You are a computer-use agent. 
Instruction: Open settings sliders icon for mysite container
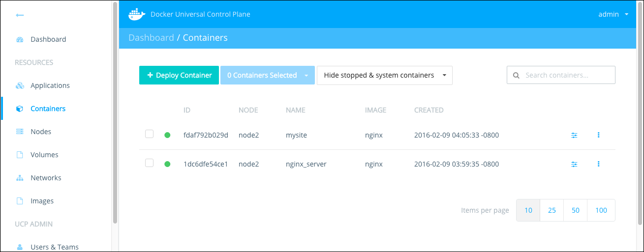click(x=574, y=135)
